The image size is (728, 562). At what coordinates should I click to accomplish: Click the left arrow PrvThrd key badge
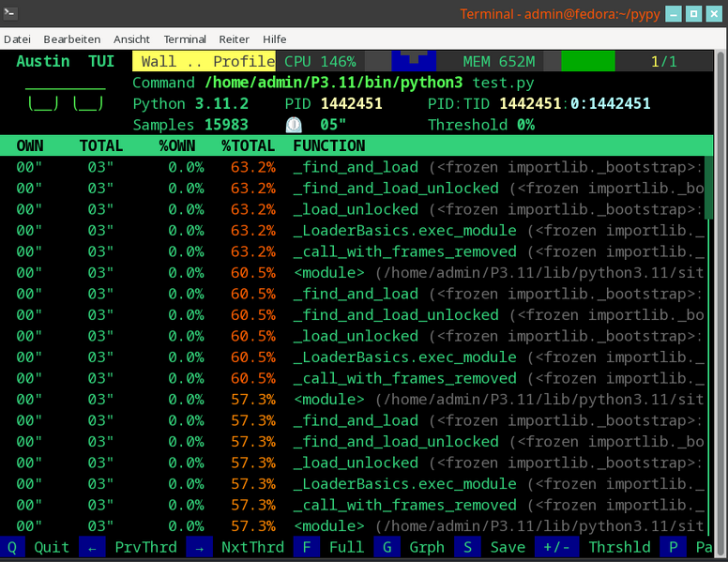click(91, 547)
